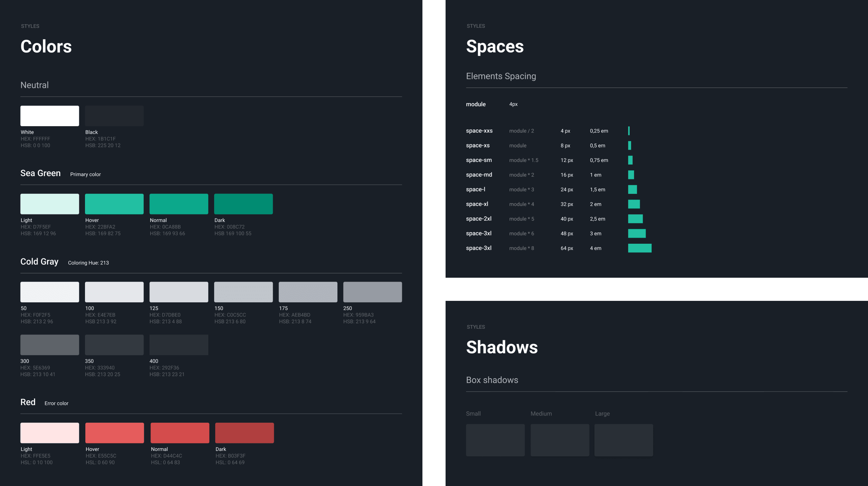Select the Red Dark swatch

coord(244,433)
